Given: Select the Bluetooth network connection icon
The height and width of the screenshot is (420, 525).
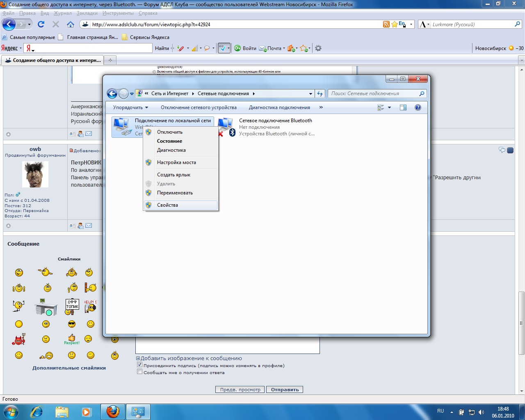Looking at the screenshot, I should (x=226, y=127).
